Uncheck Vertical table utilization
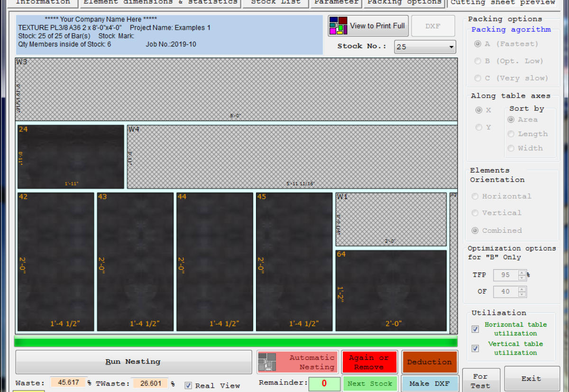Screen dimensions: 569x392 pos(475,348)
